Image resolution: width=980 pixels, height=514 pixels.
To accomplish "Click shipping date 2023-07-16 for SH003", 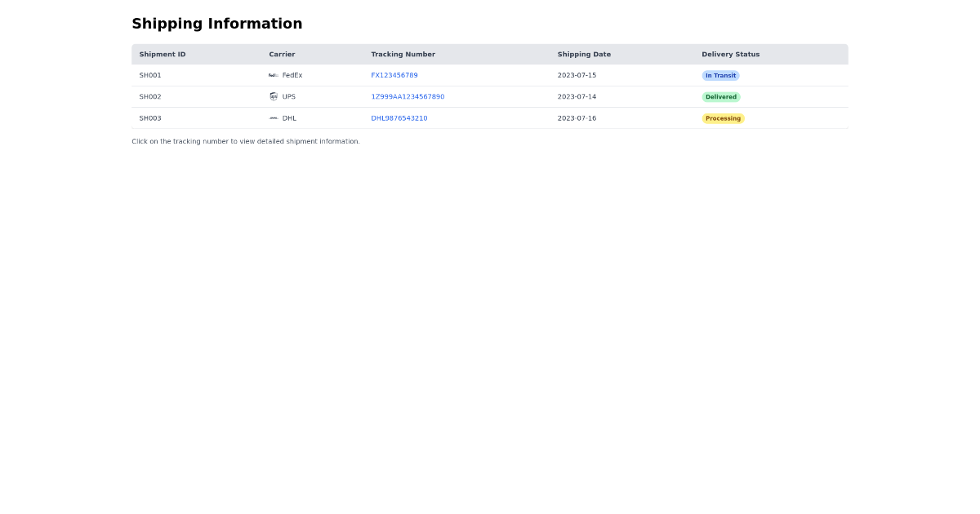I will [576, 117].
